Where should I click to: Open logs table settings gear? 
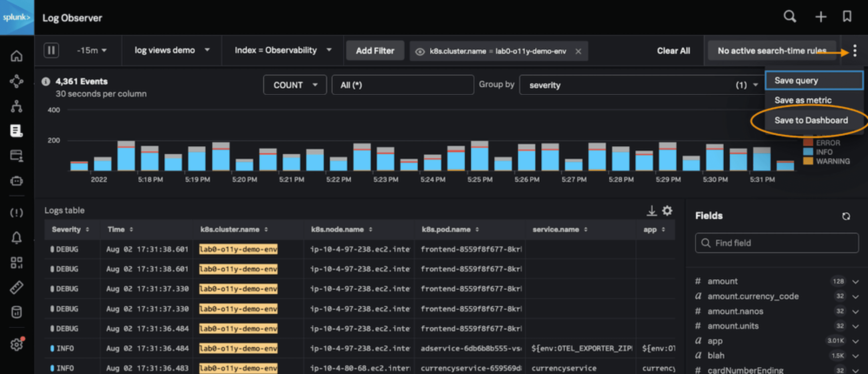pos(667,211)
